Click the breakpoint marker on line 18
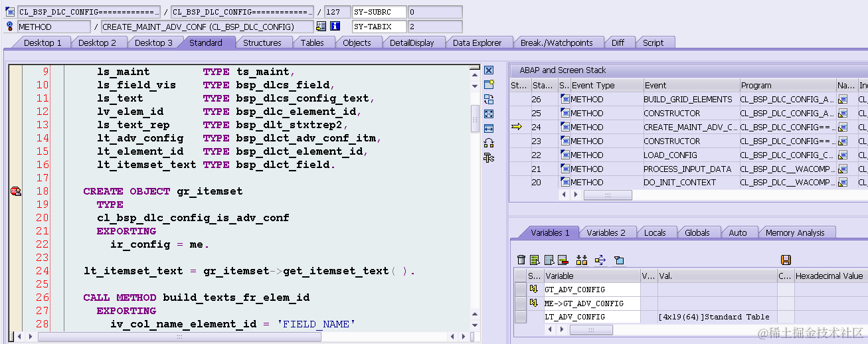The width and height of the screenshot is (868, 344). [x=15, y=191]
